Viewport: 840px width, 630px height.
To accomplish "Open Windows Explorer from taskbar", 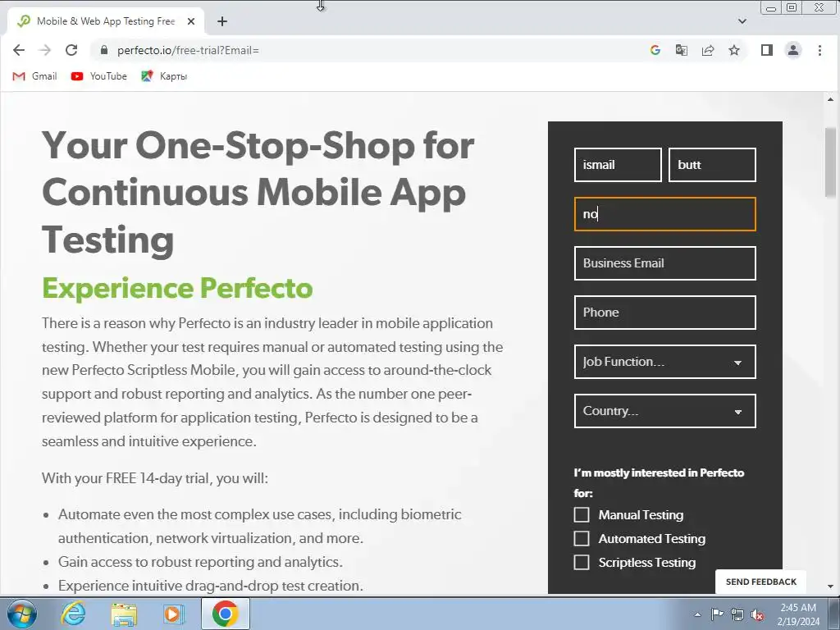I will tap(124, 614).
